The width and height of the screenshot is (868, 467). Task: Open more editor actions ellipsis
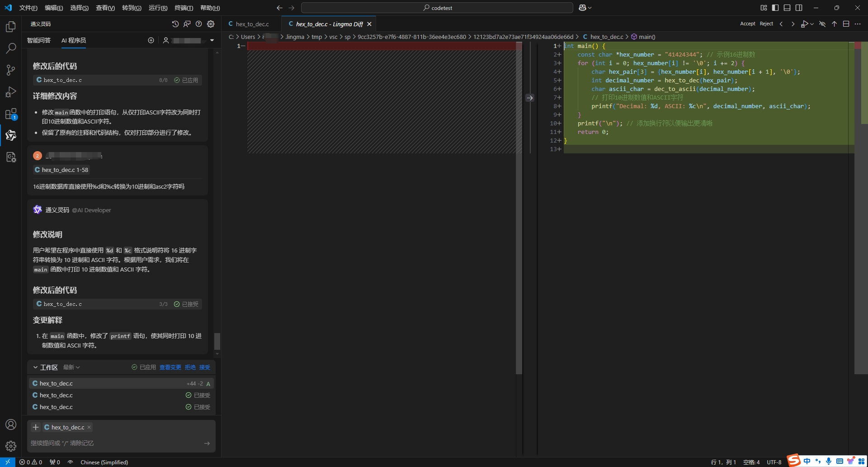click(x=858, y=24)
